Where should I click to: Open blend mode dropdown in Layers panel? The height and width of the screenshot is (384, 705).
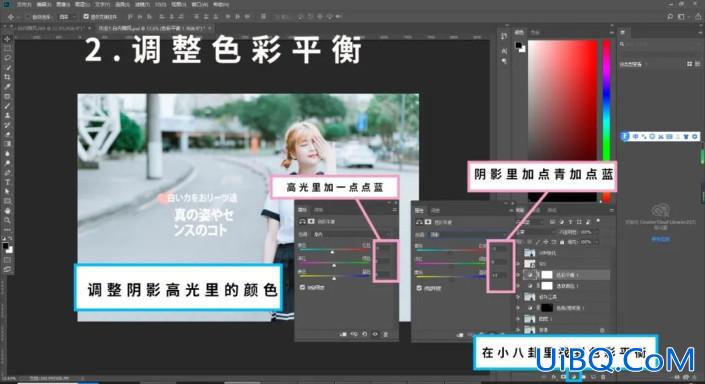tap(536, 232)
